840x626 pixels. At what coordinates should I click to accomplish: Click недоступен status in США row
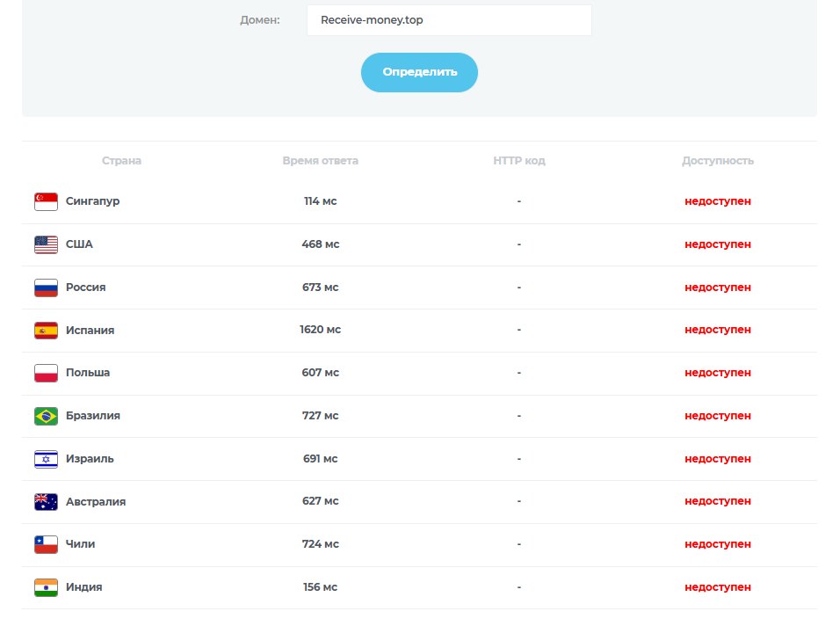click(718, 244)
